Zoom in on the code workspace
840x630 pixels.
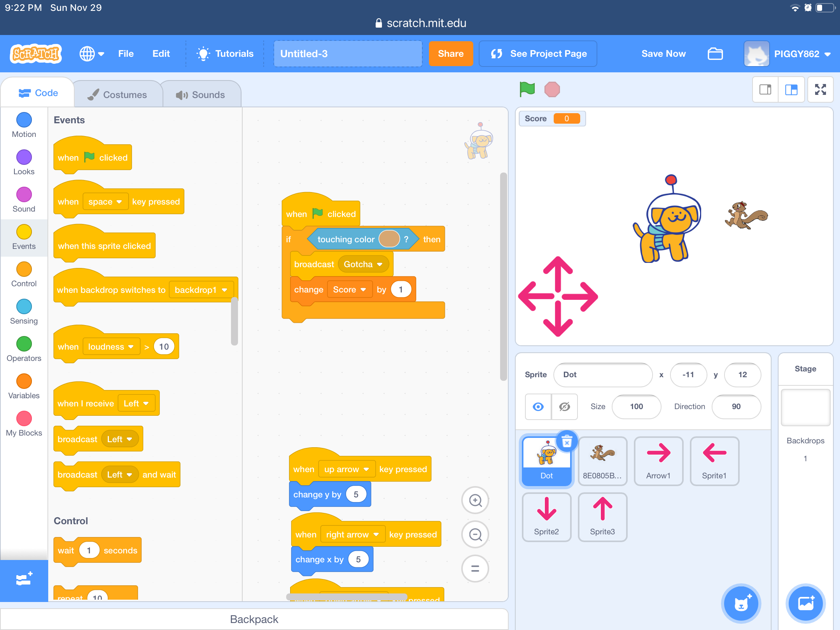pos(475,500)
